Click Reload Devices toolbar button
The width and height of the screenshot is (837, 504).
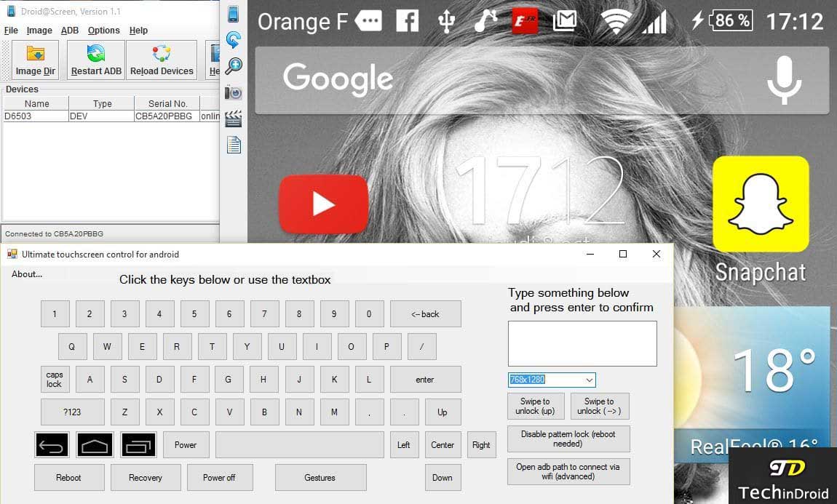162,60
